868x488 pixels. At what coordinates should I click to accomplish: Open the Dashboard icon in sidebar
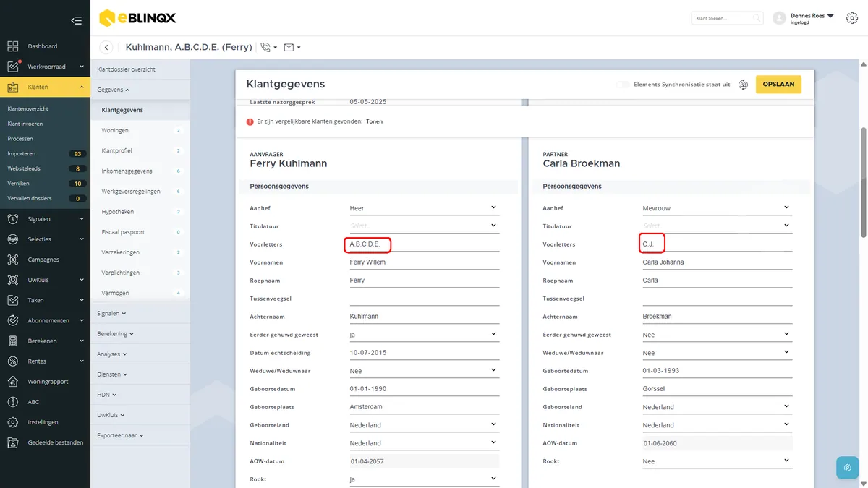click(x=13, y=46)
